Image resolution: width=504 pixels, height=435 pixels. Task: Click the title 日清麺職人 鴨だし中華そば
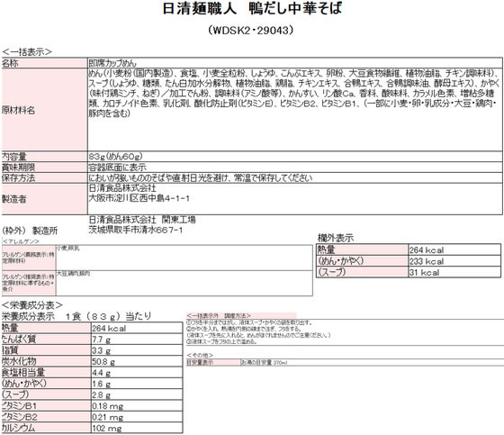tap(252, 8)
